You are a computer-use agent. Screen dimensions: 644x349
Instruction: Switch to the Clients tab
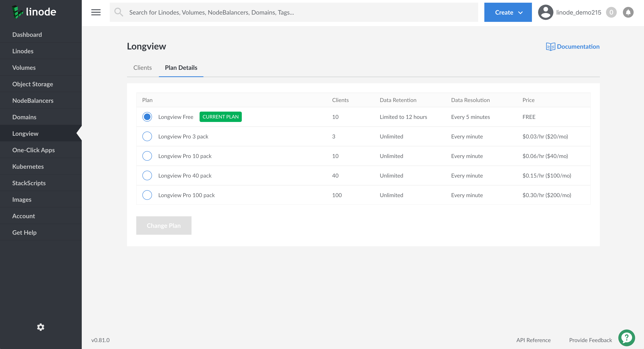click(x=142, y=67)
